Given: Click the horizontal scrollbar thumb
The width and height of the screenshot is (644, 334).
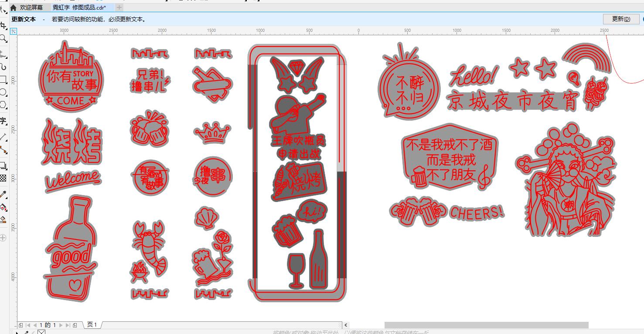Looking at the screenshot, I should [x=487, y=325].
